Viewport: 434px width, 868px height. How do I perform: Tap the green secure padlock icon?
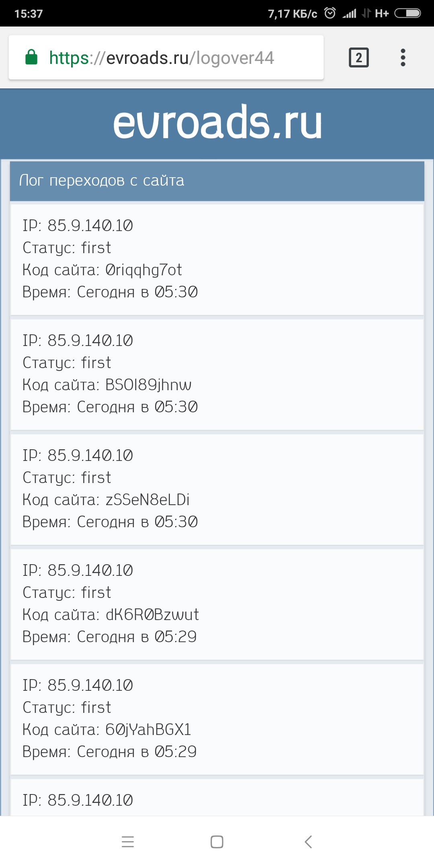(x=31, y=57)
